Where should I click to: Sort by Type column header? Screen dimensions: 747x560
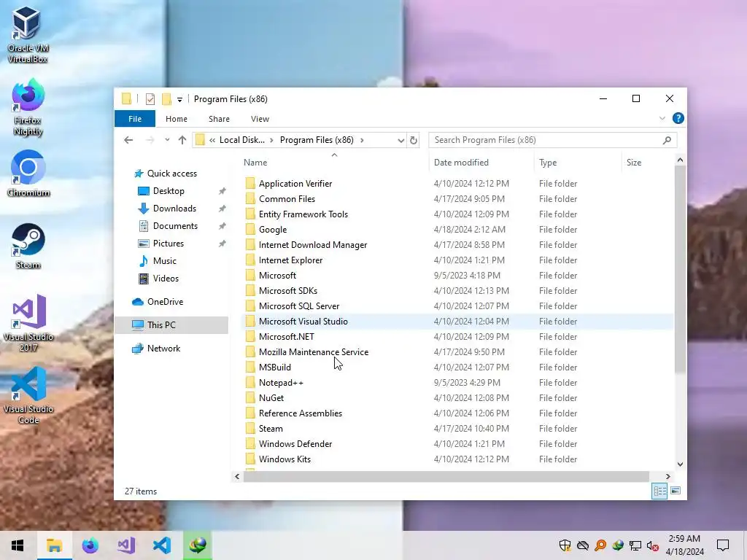point(548,163)
